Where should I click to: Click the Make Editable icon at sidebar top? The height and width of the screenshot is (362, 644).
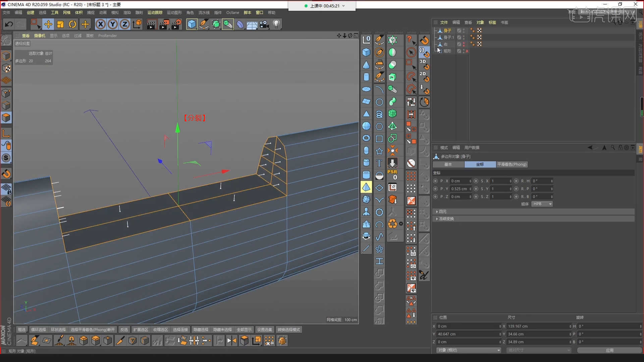click(6, 40)
